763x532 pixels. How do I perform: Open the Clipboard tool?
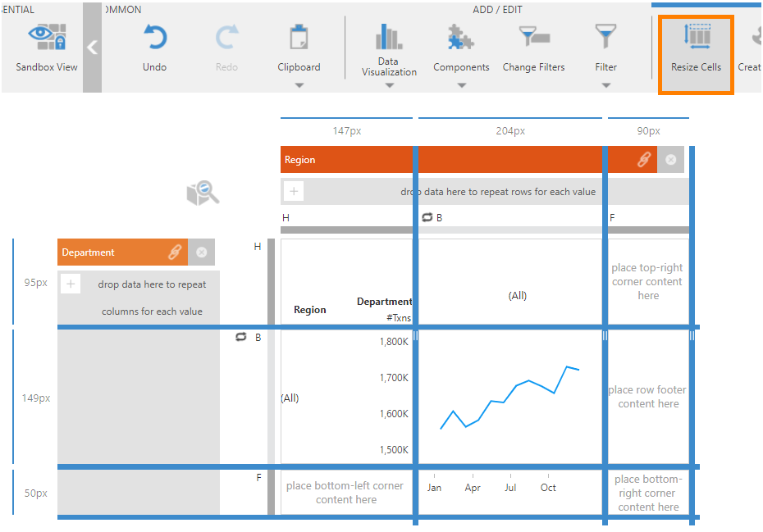tap(298, 37)
